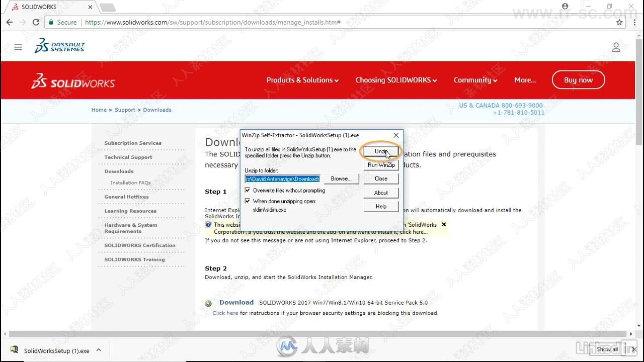The image size is (644, 362).
Task: Open Chrome profile icon in title bar
Action: [565, 7]
